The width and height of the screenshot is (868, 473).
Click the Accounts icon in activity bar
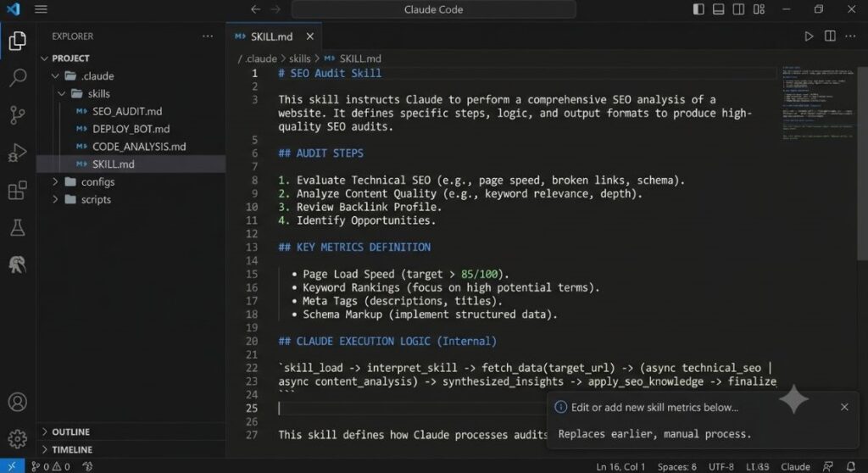pos(18,402)
